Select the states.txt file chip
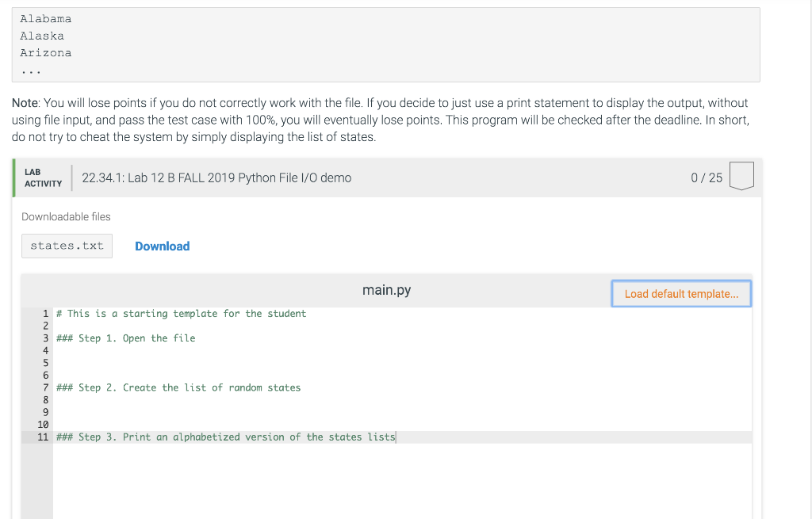Screen dimensions: 812x519 [67, 246]
